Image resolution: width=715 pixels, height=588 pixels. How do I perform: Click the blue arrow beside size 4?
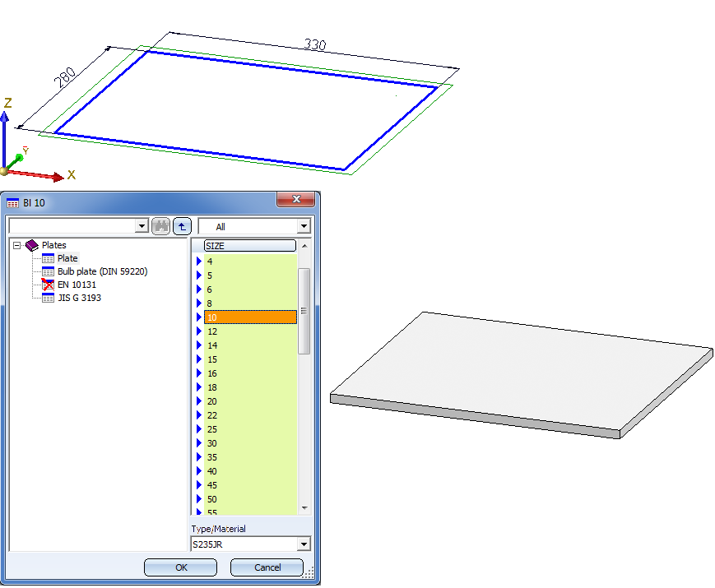[x=199, y=262]
